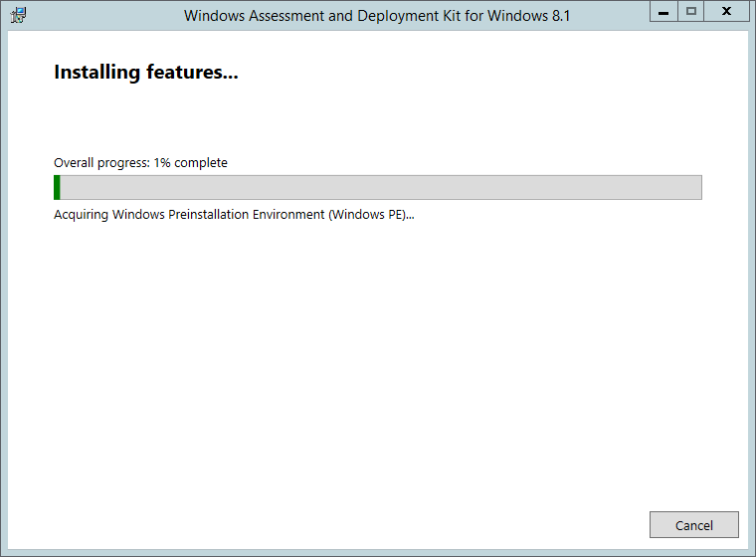Click the "1% complete" percentage text
Viewport: 756px width, 557px height.
coord(190,162)
